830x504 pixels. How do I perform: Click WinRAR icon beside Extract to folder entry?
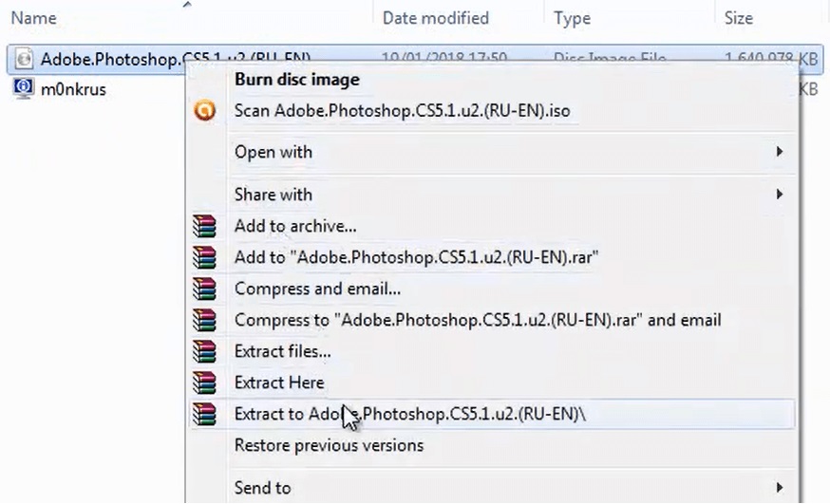pos(204,414)
